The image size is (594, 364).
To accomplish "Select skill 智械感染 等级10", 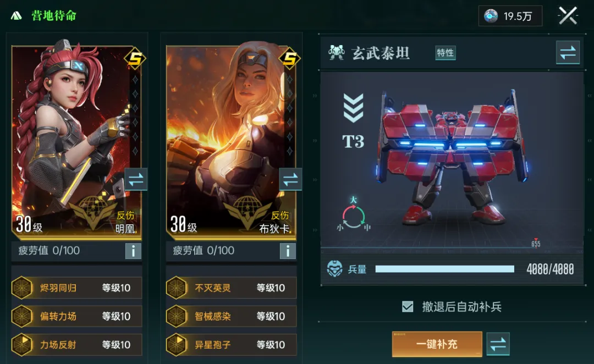I will (232, 316).
